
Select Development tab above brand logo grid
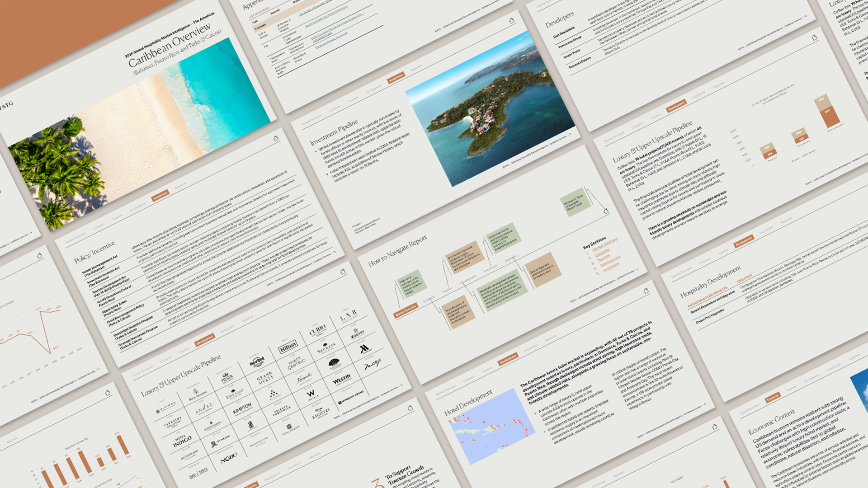click(x=205, y=340)
